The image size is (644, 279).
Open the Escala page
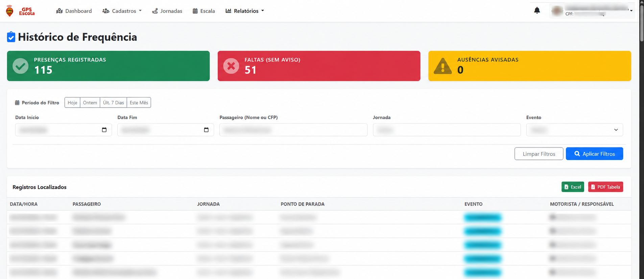point(204,11)
